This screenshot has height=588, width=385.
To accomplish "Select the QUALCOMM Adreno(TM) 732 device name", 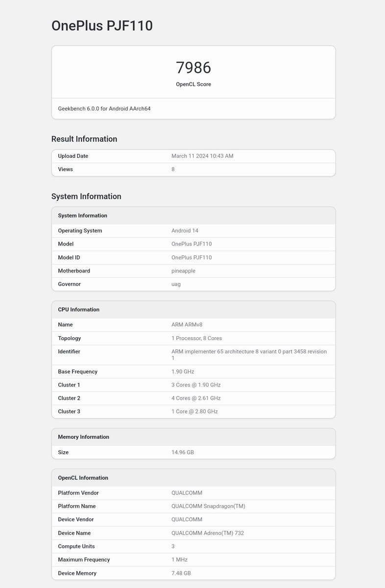I will point(208,533).
